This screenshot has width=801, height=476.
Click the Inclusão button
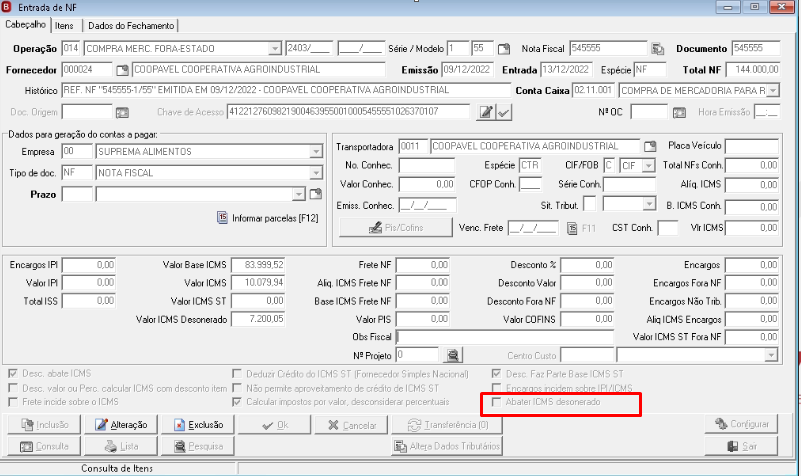[44, 424]
